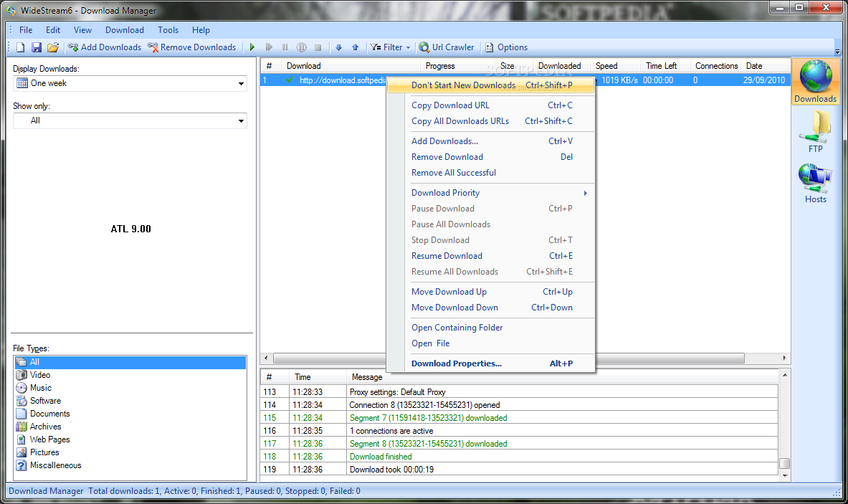Open the View menu

(x=82, y=30)
